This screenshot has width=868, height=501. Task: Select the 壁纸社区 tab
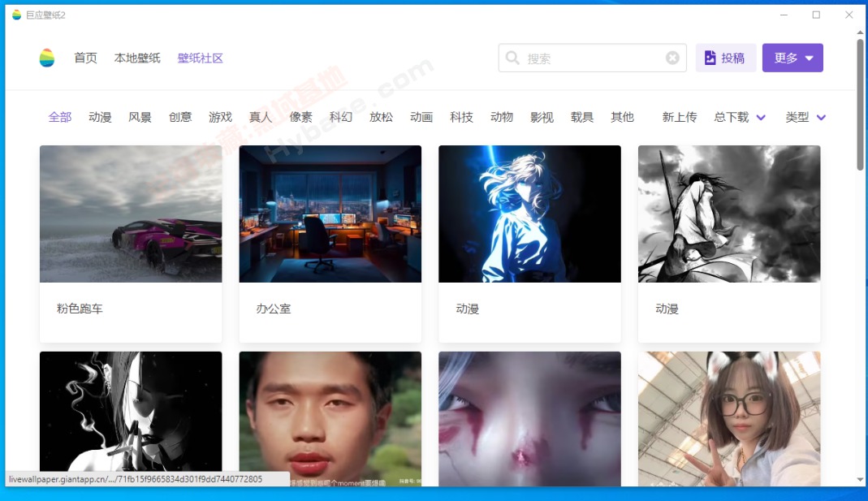(x=201, y=58)
